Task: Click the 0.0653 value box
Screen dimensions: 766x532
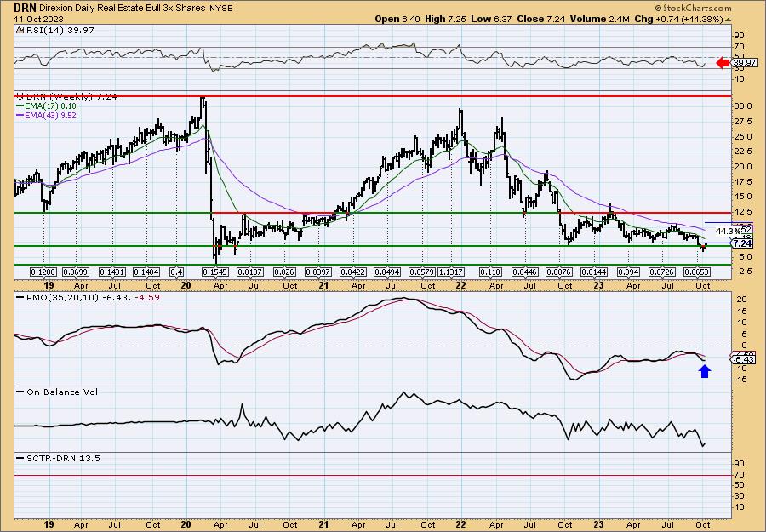Action: 696,272
